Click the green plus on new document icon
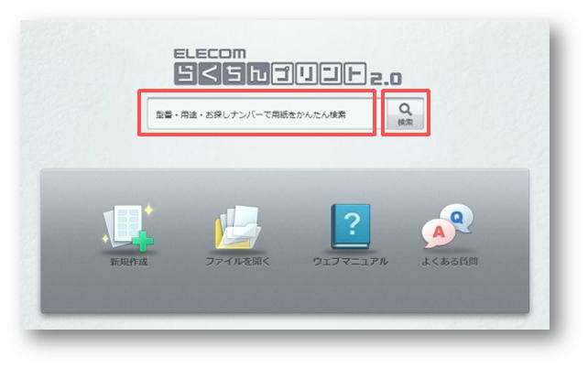 tap(143, 241)
